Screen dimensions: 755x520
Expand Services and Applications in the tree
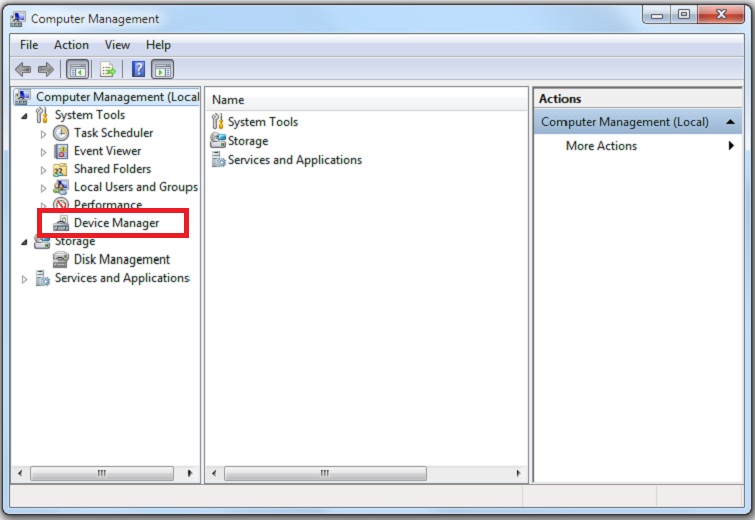coord(24,279)
